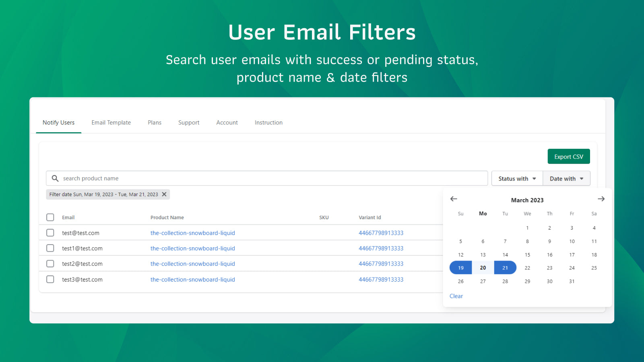Go to the Instruction tab

click(268, 123)
